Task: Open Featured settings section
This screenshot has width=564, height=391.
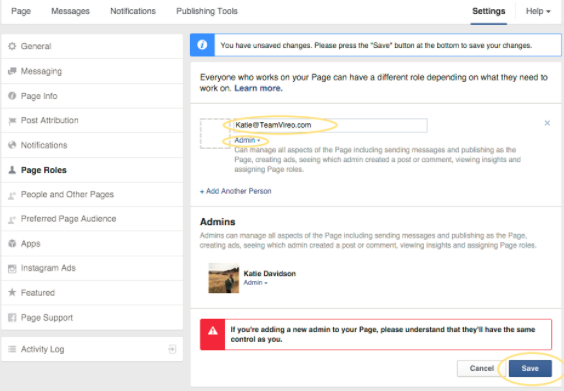Action: tap(92, 293)
